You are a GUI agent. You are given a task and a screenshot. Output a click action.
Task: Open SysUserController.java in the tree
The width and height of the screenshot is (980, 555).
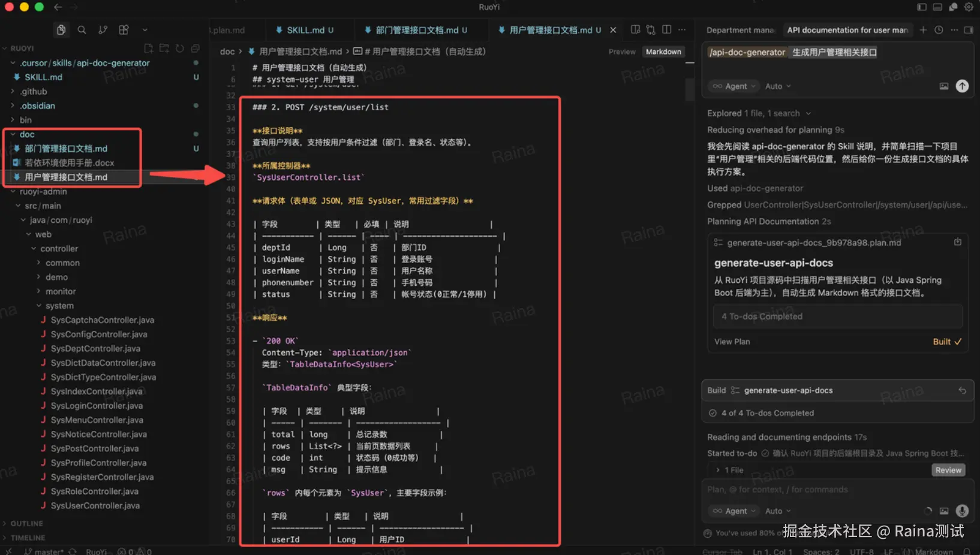point(95,505)
